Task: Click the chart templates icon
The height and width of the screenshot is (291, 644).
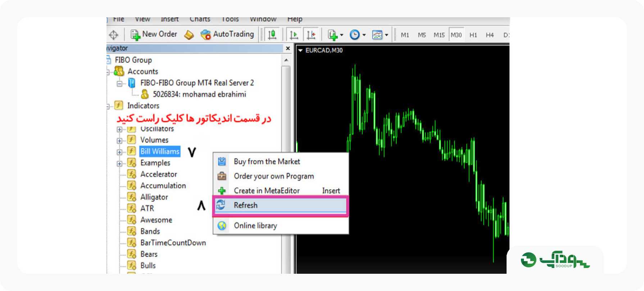Action: 377,35
